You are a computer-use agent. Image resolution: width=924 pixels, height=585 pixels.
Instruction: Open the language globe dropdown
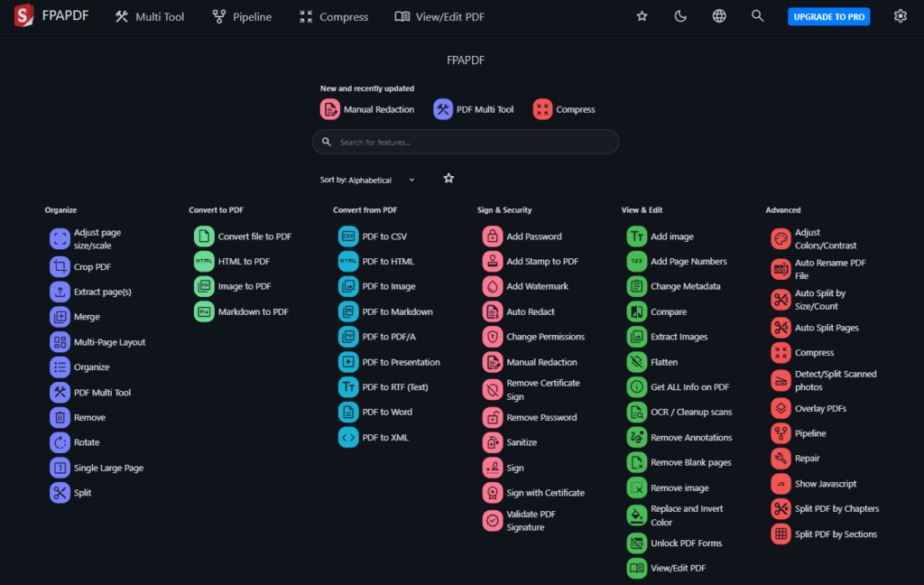pyautogui.click(x=719, y=16)
